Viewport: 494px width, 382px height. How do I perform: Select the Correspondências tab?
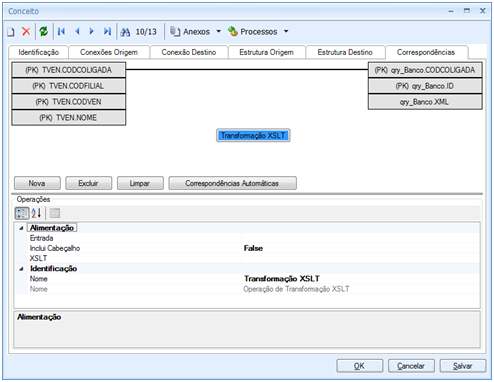[426, 52]
